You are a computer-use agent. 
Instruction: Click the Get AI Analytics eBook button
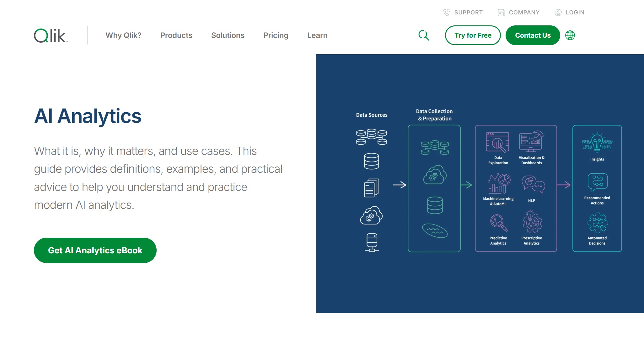(95, 250)
